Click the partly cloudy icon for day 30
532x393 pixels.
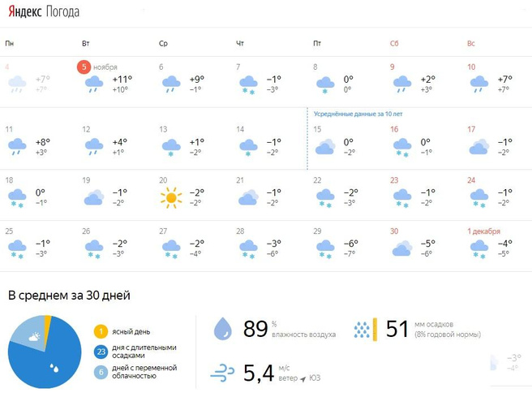click(x=402, y=248)
